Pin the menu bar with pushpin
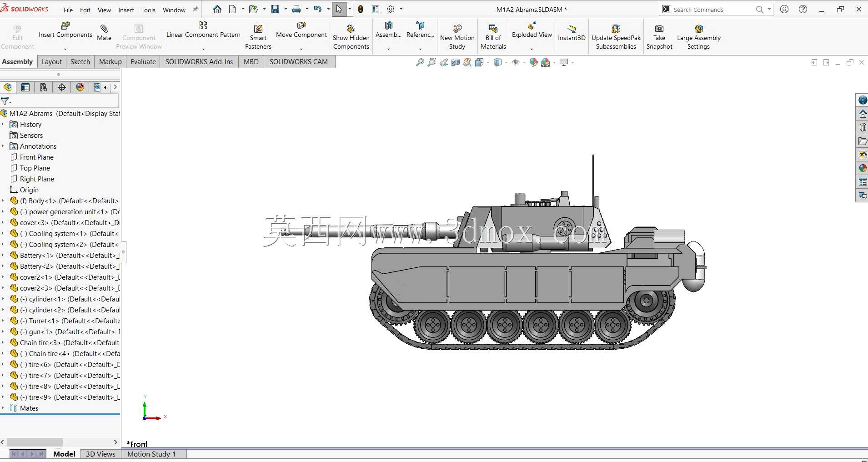868x462 pixels. [196, 9]
